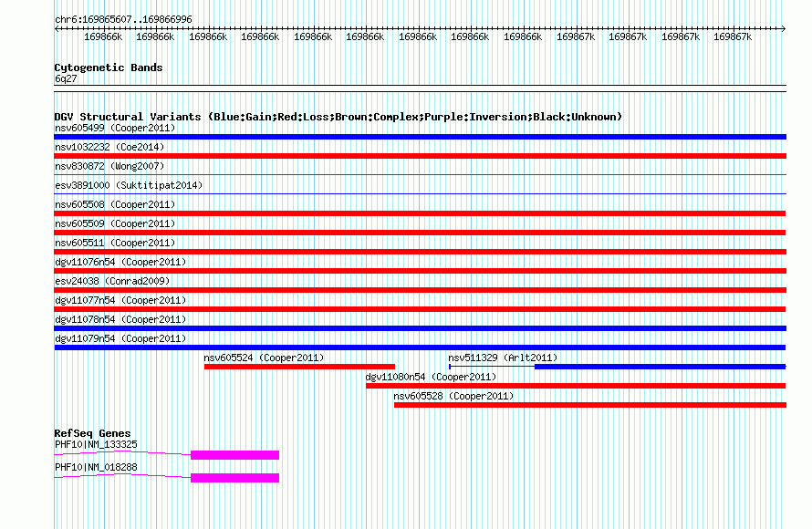
Task: Open the PHF10|NM_018288 gene label
Action: (96, 467)
